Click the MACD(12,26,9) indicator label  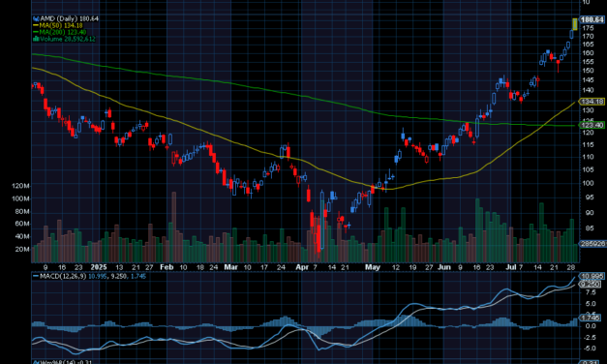(63, 277)
